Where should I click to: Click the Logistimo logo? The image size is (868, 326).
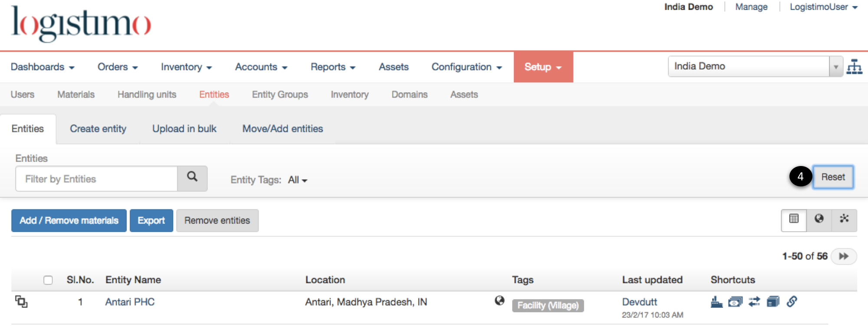click(x=81, y=23)
